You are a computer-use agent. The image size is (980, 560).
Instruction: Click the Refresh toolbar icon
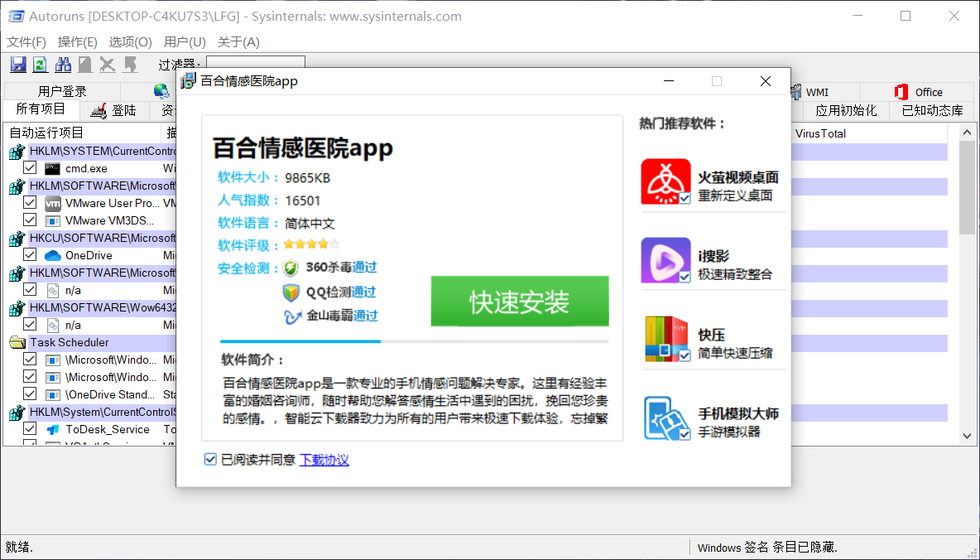point(40,64)
